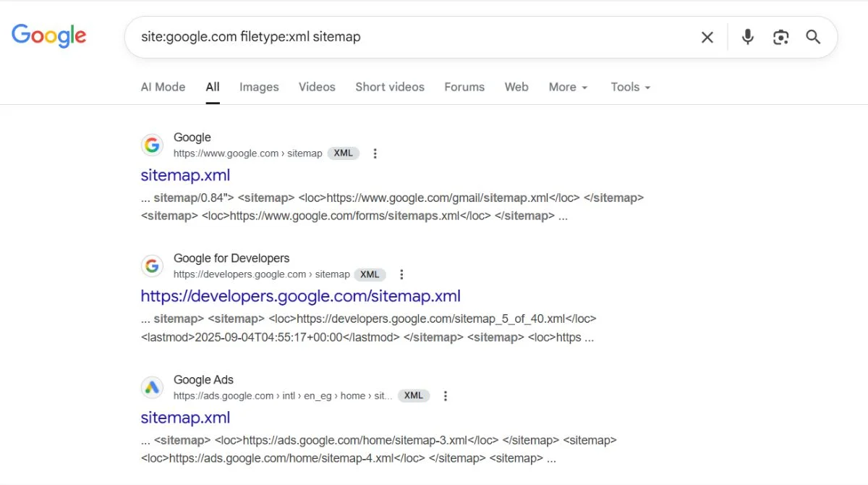Image resolution: width=868 pixels, height=485 pixels.
Task: Open three-dot menu for www.google.com result
Action: (x=375, y=153)
